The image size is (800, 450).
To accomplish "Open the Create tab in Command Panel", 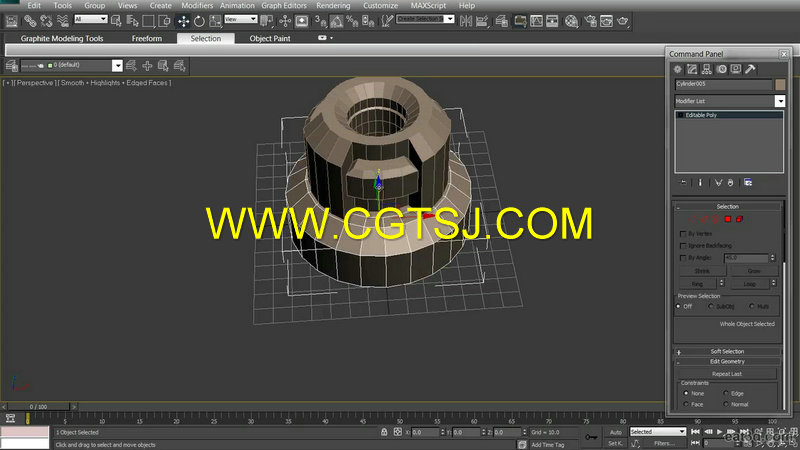I will tap(678, 69).
